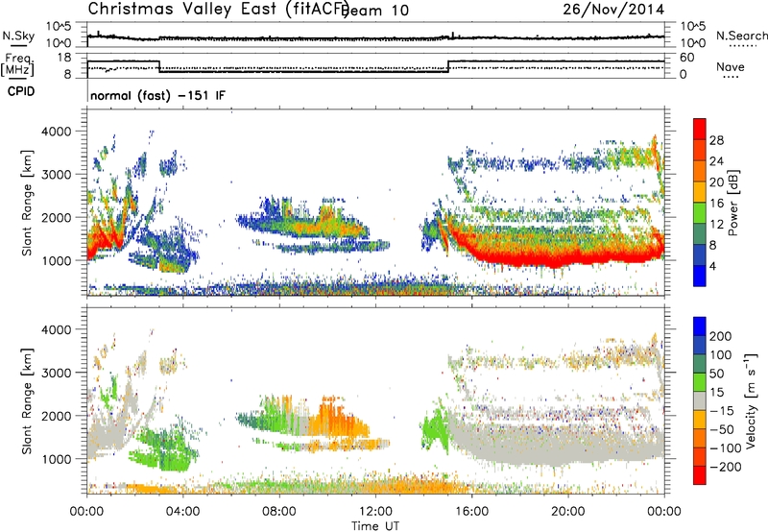
Task: Click the 'Velocity [m s⁻¹]' color bar label
Action: (750, 400)
